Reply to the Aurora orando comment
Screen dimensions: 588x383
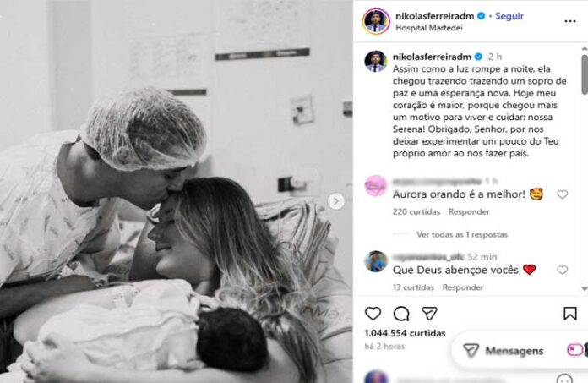pyautogui.click(x=469, y=212)
